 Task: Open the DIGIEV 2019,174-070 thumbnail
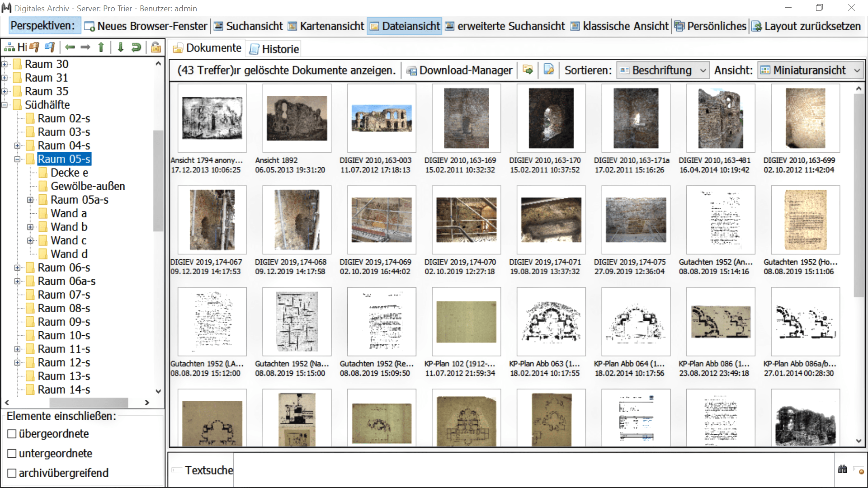coord(466,220)
